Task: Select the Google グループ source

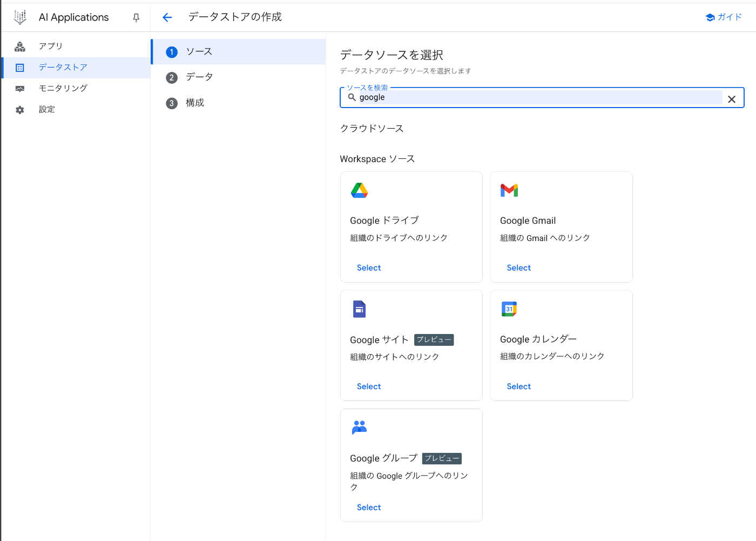Action: (x=369, y=507)
